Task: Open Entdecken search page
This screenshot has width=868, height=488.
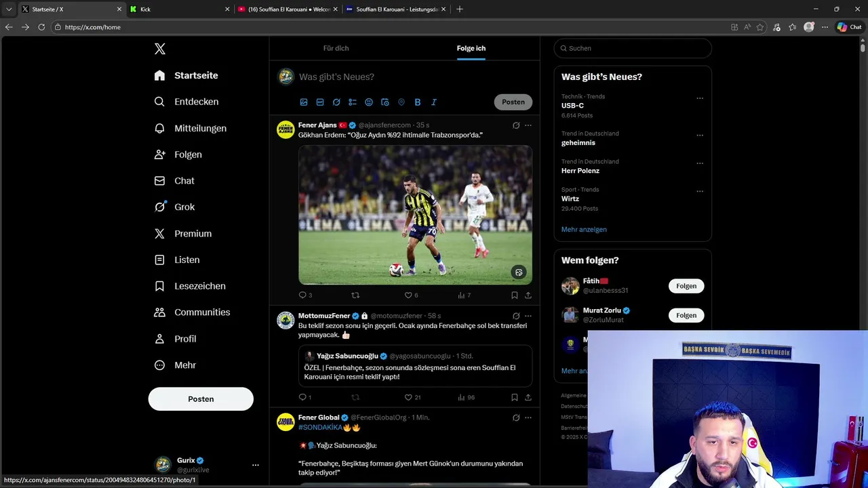Action: [186, 102]
